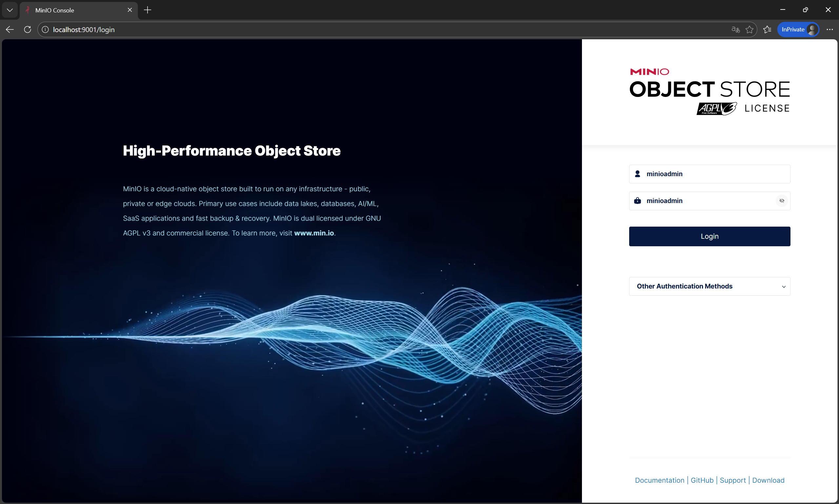The width and height of the screenshot is (839, 504).
Task: Click the browser back arrow
Action: [x=10, y=29]
